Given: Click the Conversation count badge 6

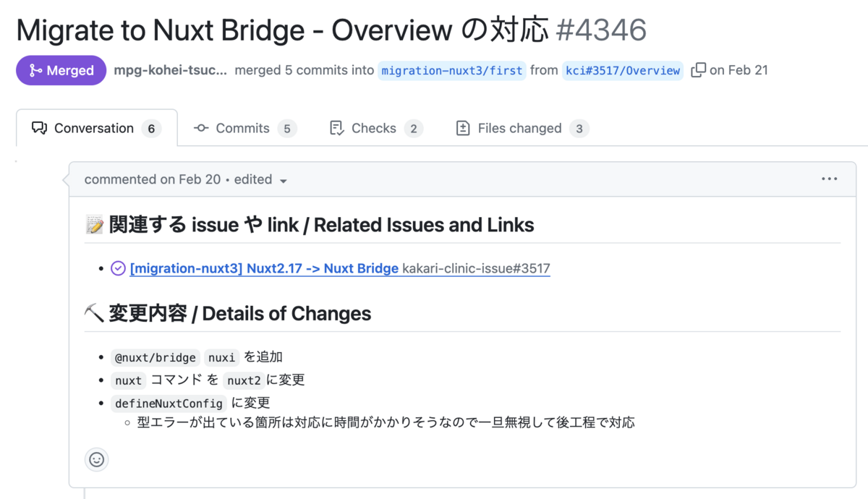Looking at the screenshot, I should click(x=151, y=129).
